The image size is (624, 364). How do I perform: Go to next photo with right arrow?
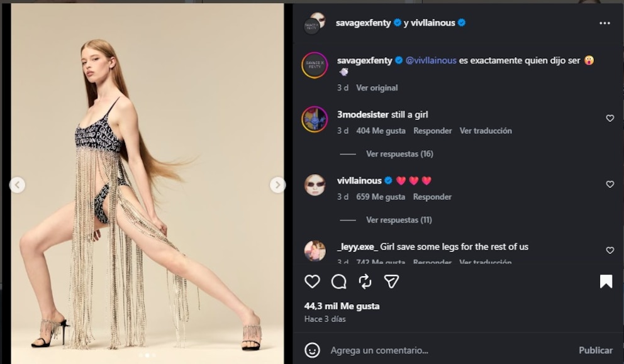[277, 185]
